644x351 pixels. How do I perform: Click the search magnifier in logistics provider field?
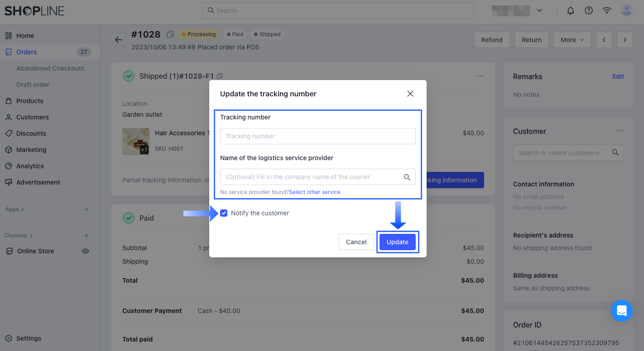[407, 177]
